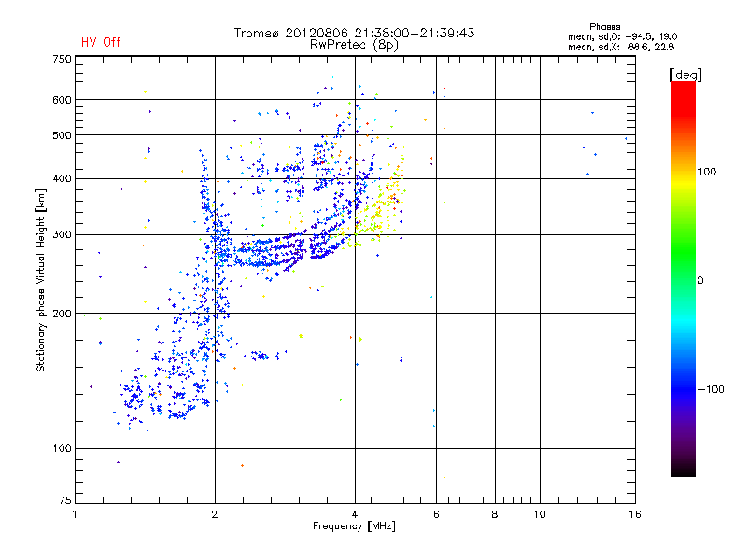Click x-axis tick label '1'

75,514
